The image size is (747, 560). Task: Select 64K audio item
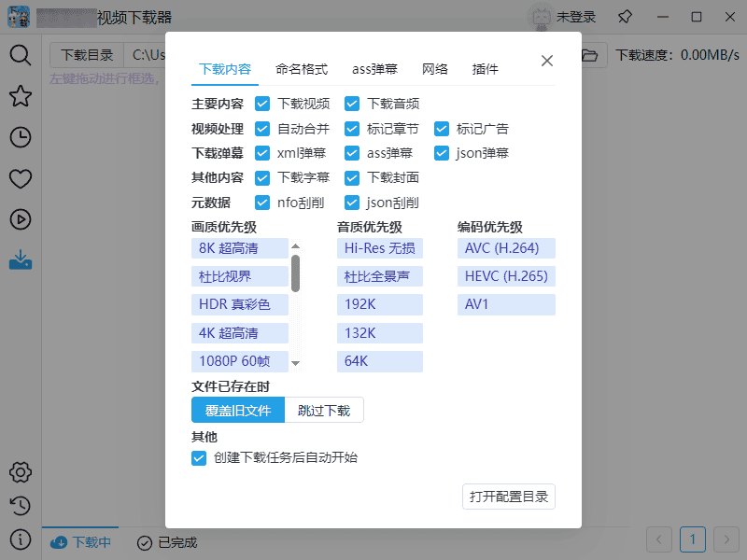pos(380,361)
